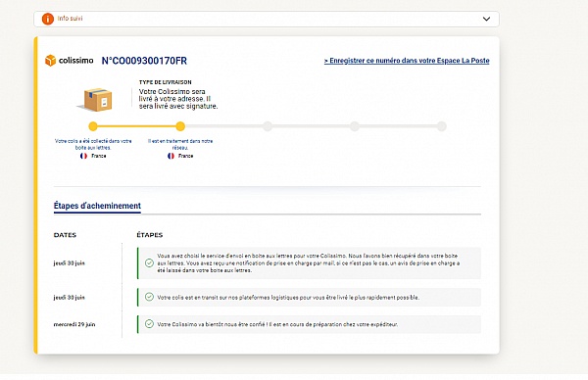Click green checkmark of transit step
Viewport: 588px width, 380px height.
149,297
